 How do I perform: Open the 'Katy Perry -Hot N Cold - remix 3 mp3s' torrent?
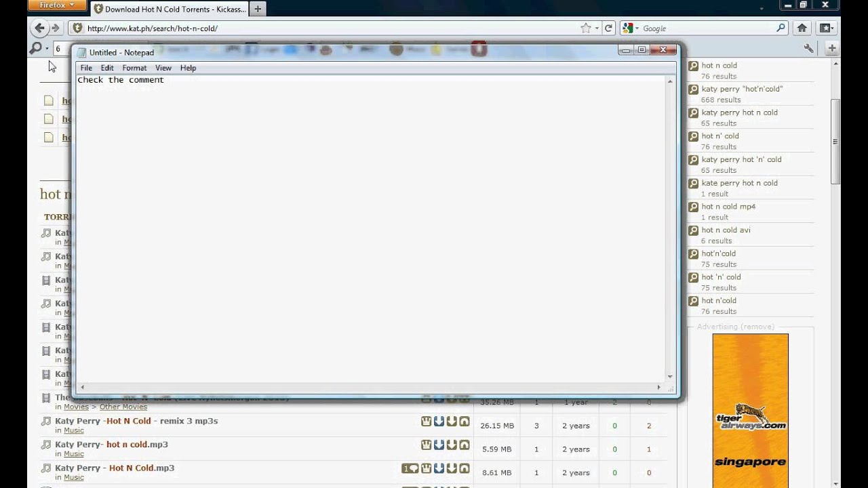[x=136, y=421]
